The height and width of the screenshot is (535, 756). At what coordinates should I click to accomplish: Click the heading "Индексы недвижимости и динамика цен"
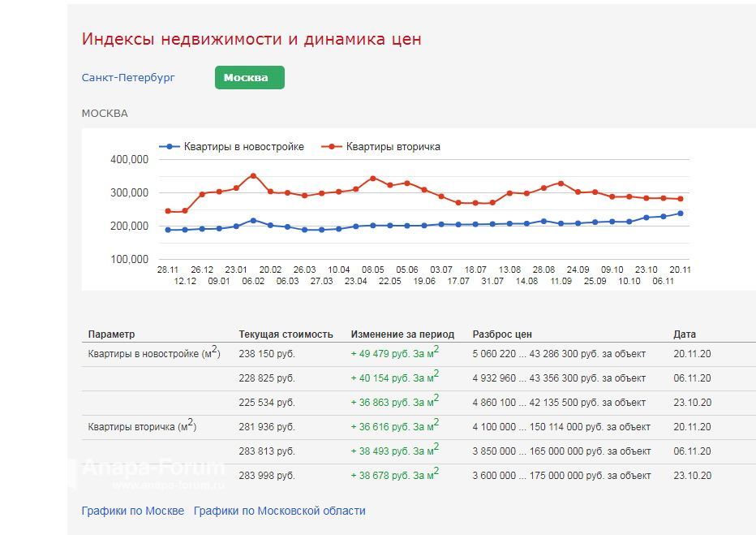tap(251, 38)
